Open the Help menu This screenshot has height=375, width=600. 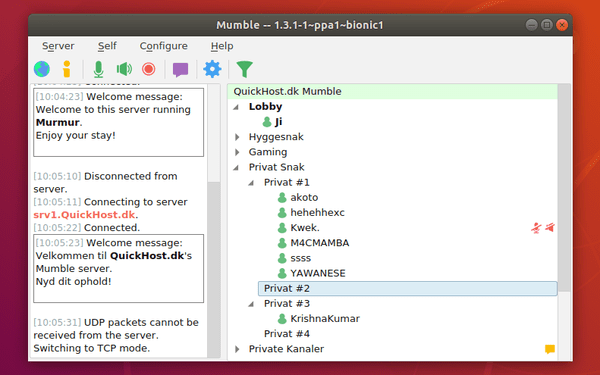click(222, 46)
